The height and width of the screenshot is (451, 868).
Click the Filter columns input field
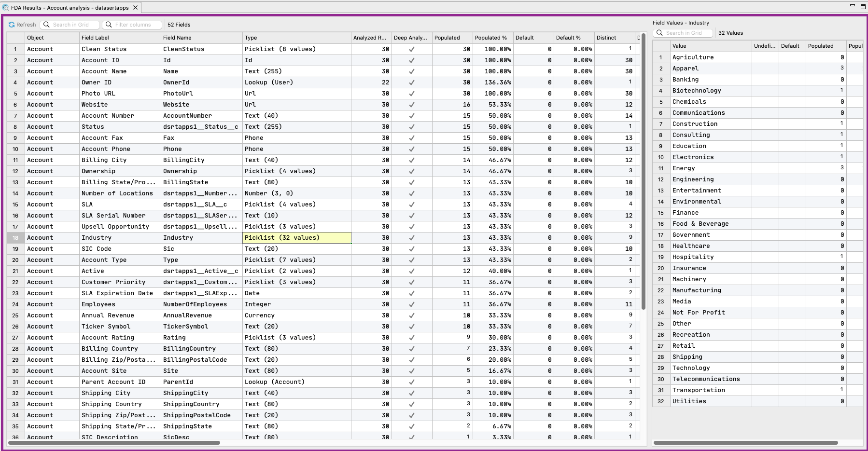(x=135, y=25)
